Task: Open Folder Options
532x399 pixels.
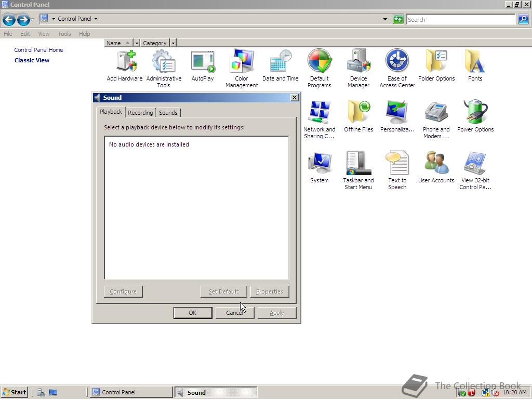Action: tap(436, 65)
